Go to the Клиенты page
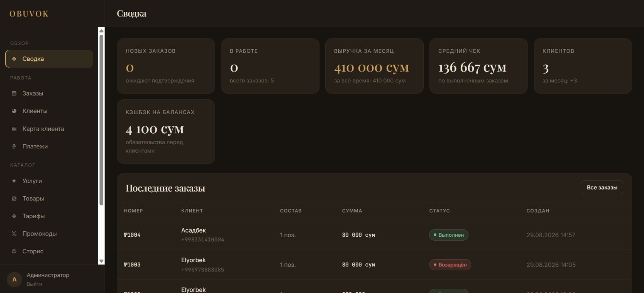The image size is (644, 293). tap(49, 111)
